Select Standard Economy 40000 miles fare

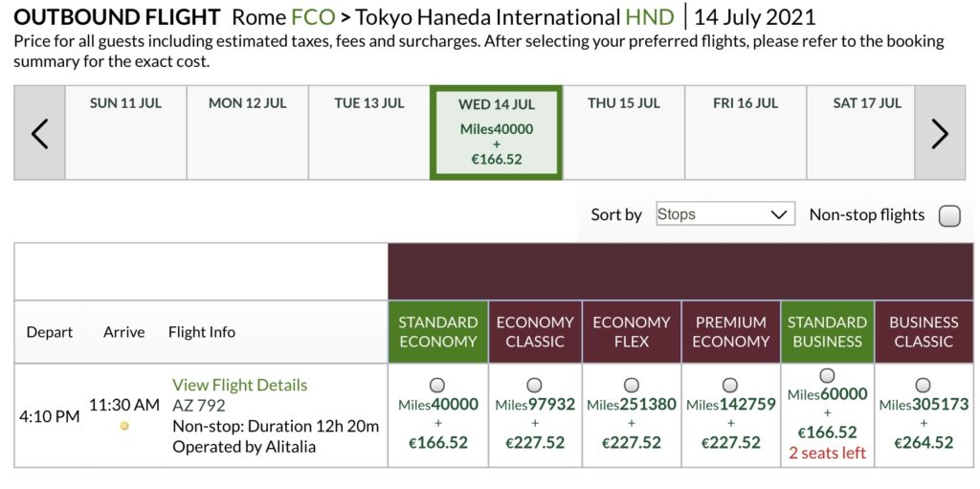(x=437, y=385)
